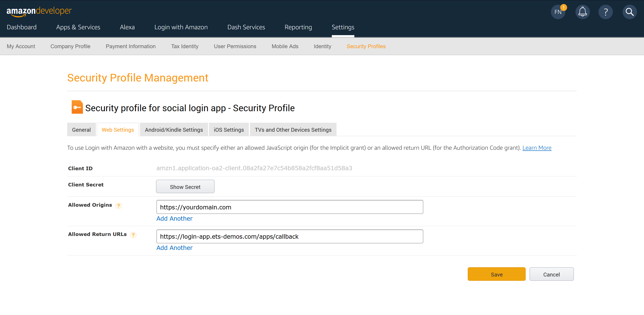Click the Amazon Developer logo
The image size is (644, 315).
(39, 11)
